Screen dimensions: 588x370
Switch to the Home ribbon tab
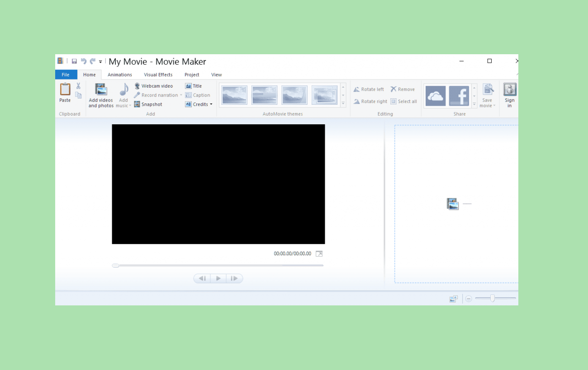[x=90, y=75]
